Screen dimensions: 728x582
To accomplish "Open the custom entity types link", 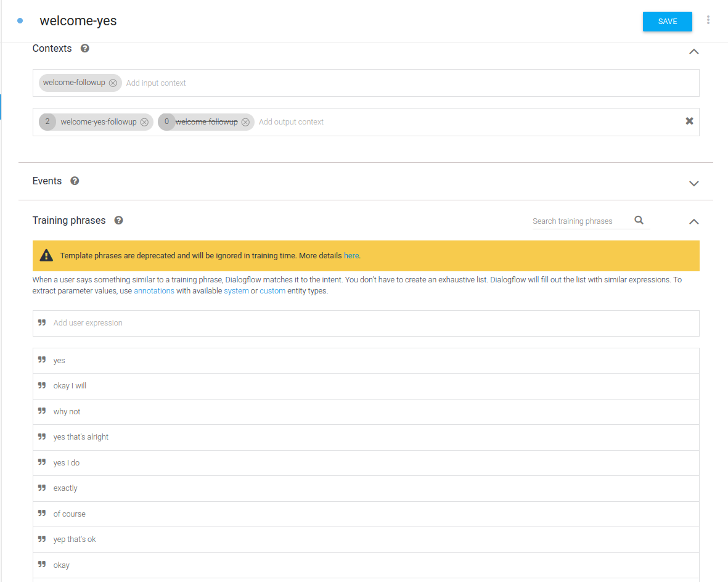I will 272,290.
